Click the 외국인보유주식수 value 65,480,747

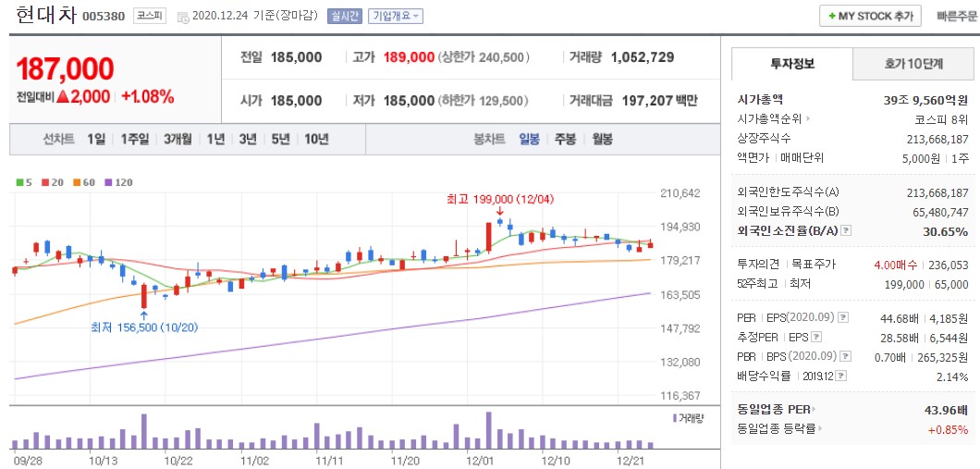(940, 212)
